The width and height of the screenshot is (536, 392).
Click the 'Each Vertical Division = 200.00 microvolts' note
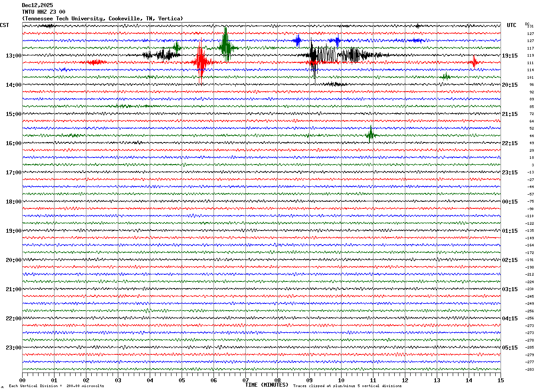pyautogui.click(x=56, y=386)
